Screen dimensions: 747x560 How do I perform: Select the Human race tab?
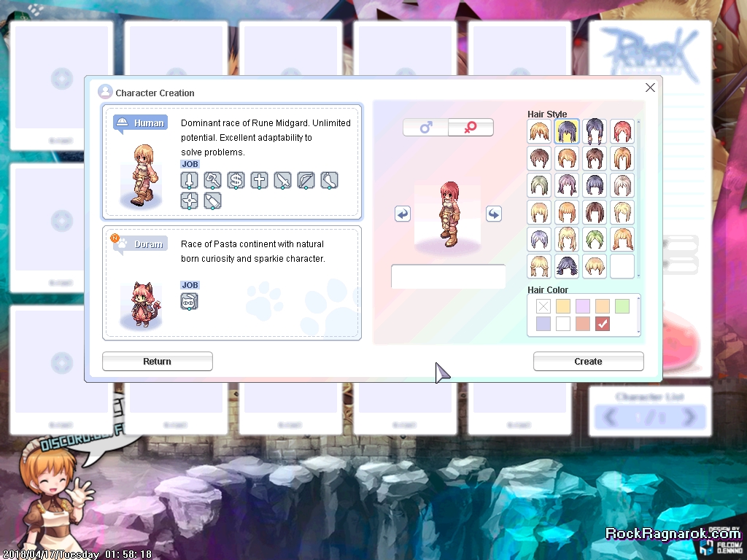(141, 122)
